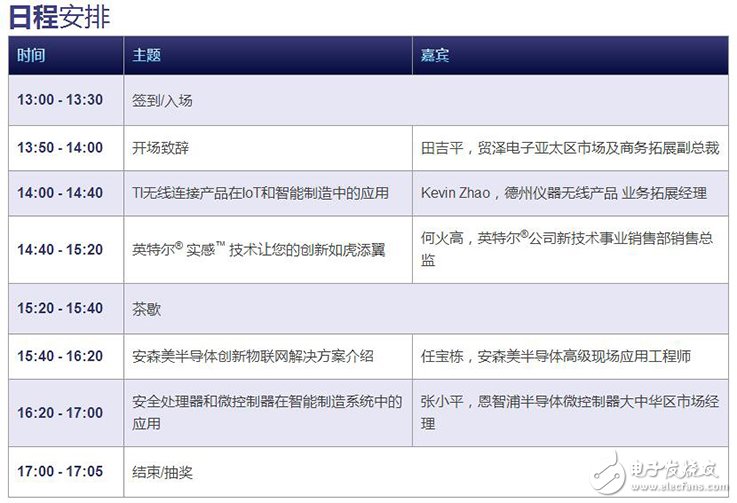
Task: Select the 时间 column header
Action: click(31, 56)
